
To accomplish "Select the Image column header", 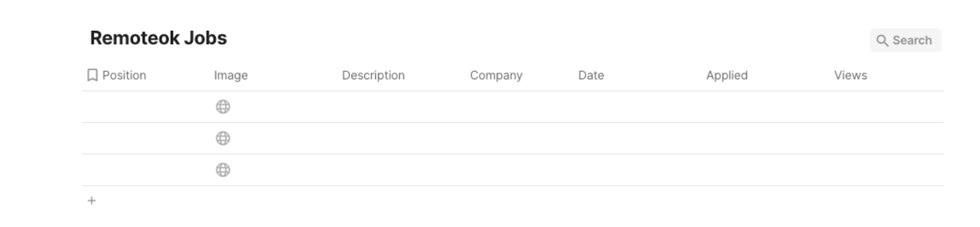I will [x=231, y=75].
